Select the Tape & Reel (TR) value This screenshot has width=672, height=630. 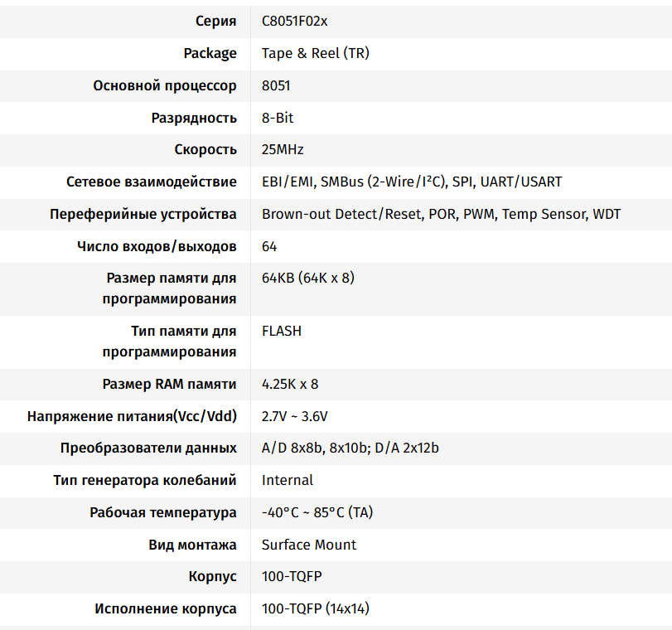tap(316, 53)
